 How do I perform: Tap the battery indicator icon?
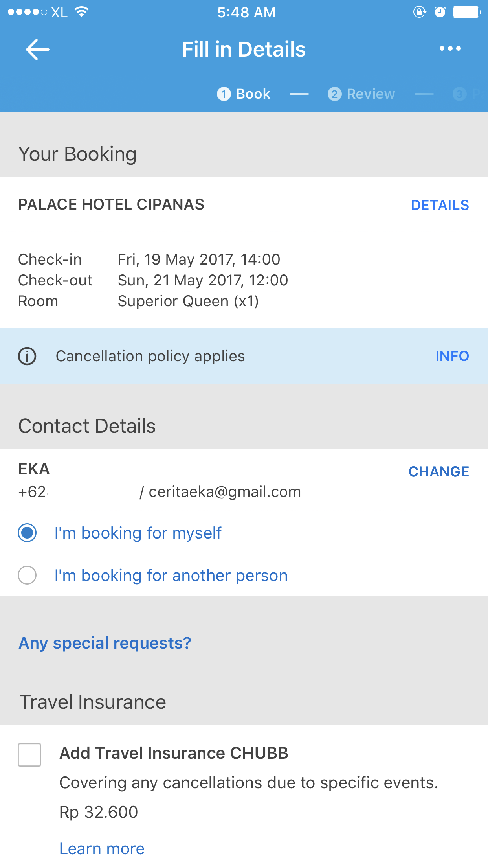tap(466, 12)
